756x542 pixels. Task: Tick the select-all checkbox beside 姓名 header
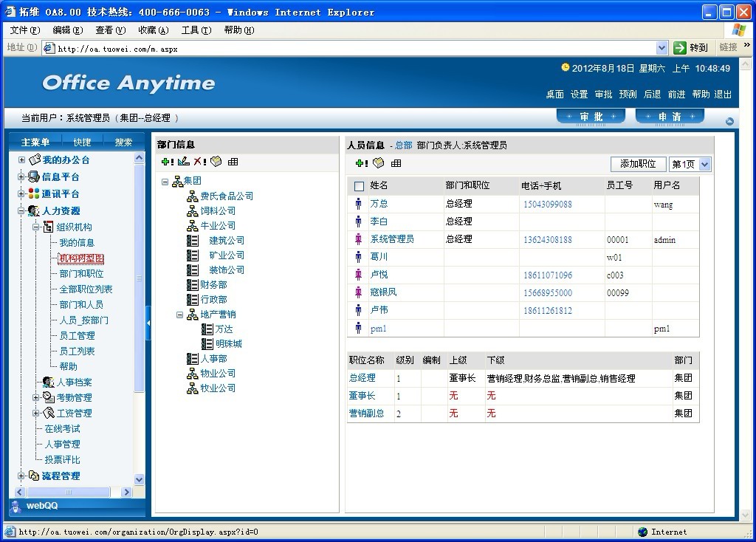tap(360, 186)
